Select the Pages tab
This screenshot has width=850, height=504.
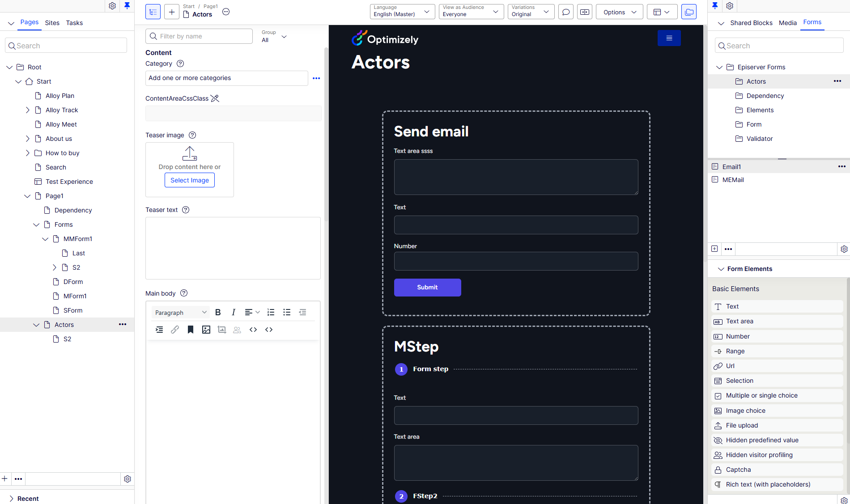click(x=30, y=22)
